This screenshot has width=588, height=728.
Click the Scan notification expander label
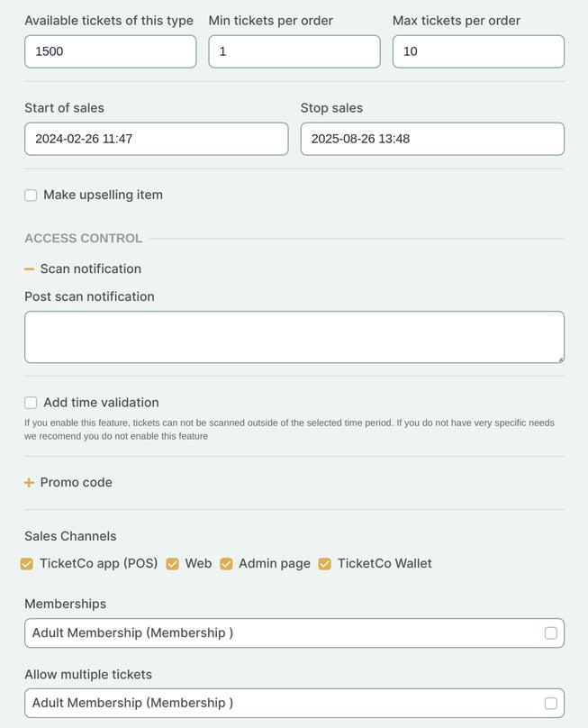pos(90,268)
